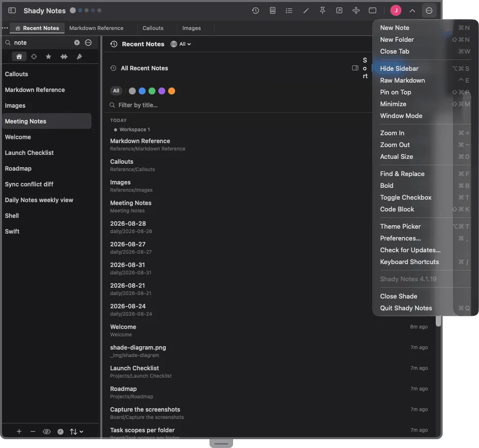The height and width of the screenshot is (448, 479).
Task: Filter by green color dot
Action: pos(152,91)
